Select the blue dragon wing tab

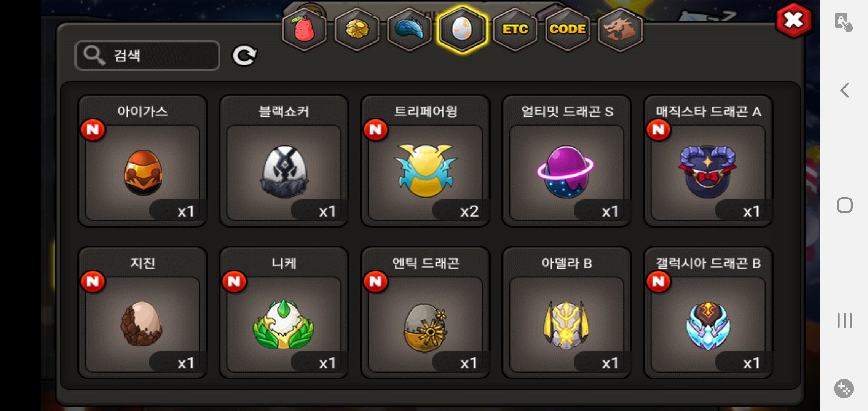pyautogui.click(x=409, y=29)
